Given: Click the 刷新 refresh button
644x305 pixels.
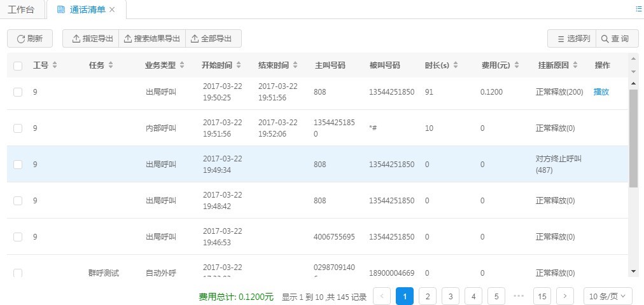Looking at the screenshot, I should (x=30, y=39).
